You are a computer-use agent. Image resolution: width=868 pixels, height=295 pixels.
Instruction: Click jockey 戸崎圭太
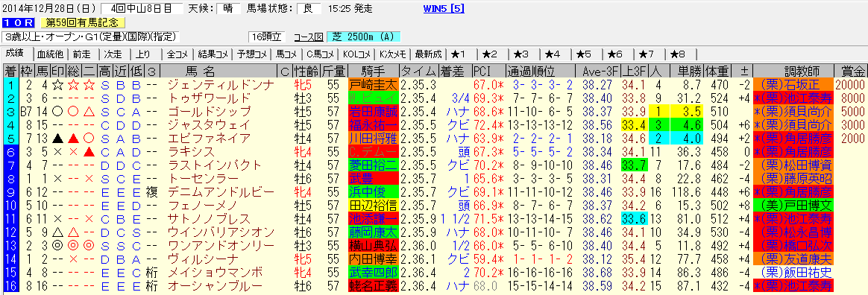374,85
